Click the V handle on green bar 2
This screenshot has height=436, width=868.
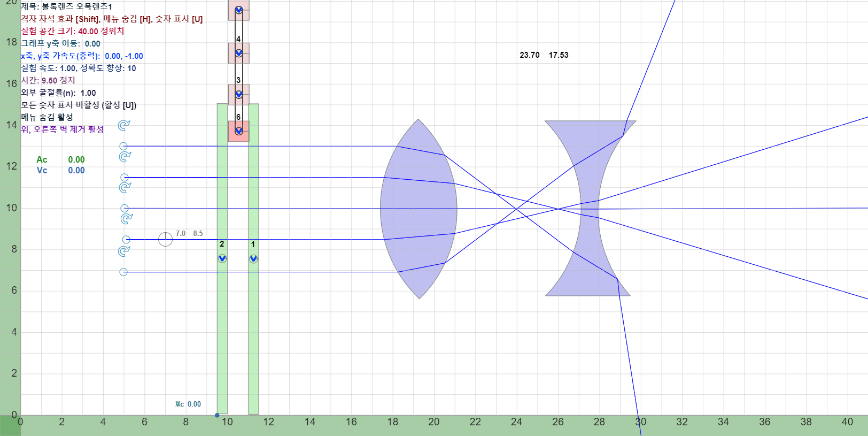coord(222,258)
